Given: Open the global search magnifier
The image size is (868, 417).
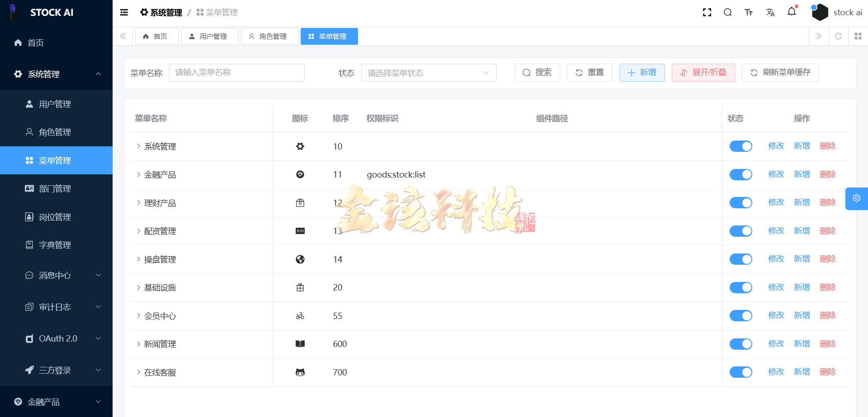Looking at the screenshot, I should tap(728, 12).
